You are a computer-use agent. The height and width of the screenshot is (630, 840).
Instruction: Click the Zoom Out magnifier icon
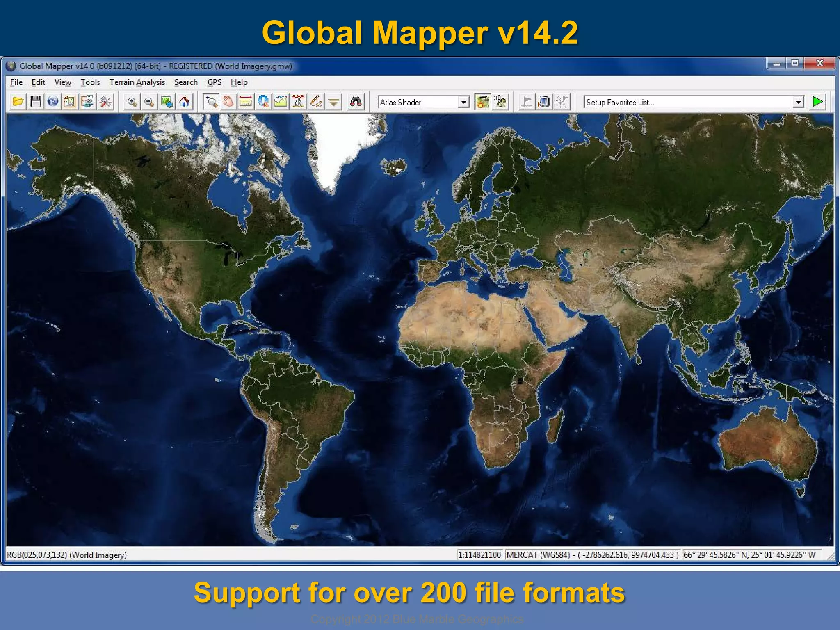coord(149,102)
